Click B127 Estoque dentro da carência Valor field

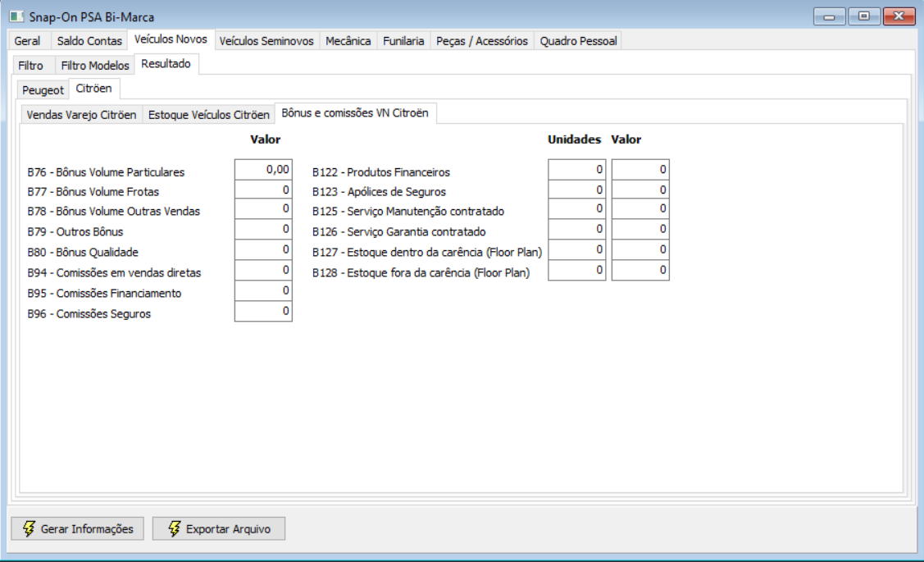[640, 250]
